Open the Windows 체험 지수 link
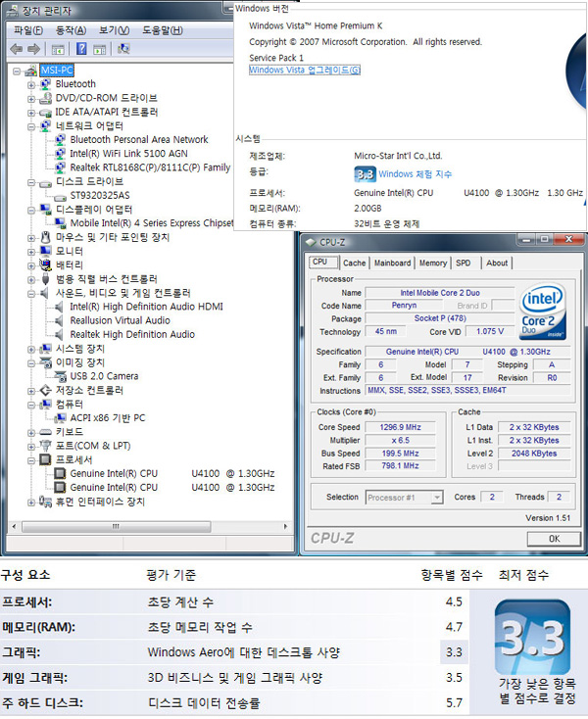Screen dimensions: 588x719 click(x=416, y=174)
